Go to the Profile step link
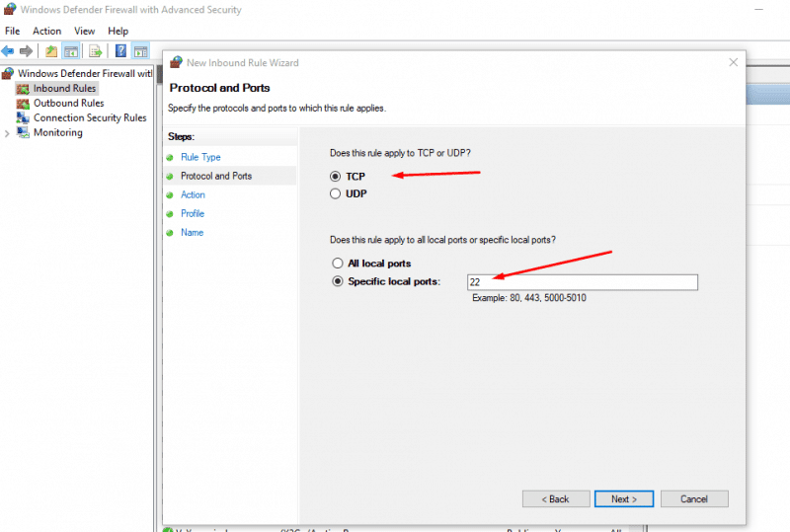Screen dimensions: 790x532 click(x=193, y=213)
